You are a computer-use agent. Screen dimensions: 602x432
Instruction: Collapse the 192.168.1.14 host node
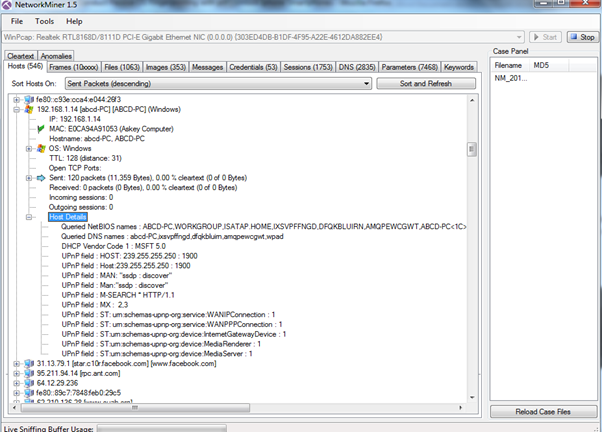[17, 109]
